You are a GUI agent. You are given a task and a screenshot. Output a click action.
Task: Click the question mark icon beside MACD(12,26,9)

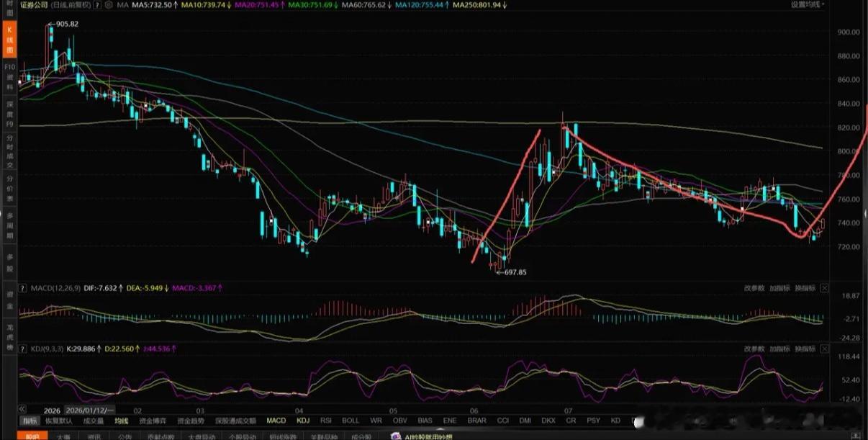[x=24, y=288]
